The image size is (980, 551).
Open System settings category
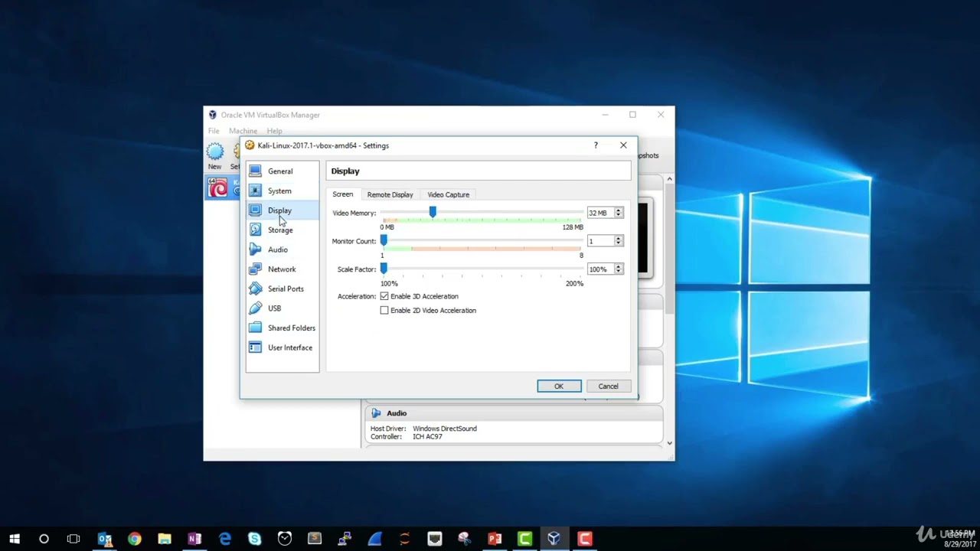[x=282, y=191]
